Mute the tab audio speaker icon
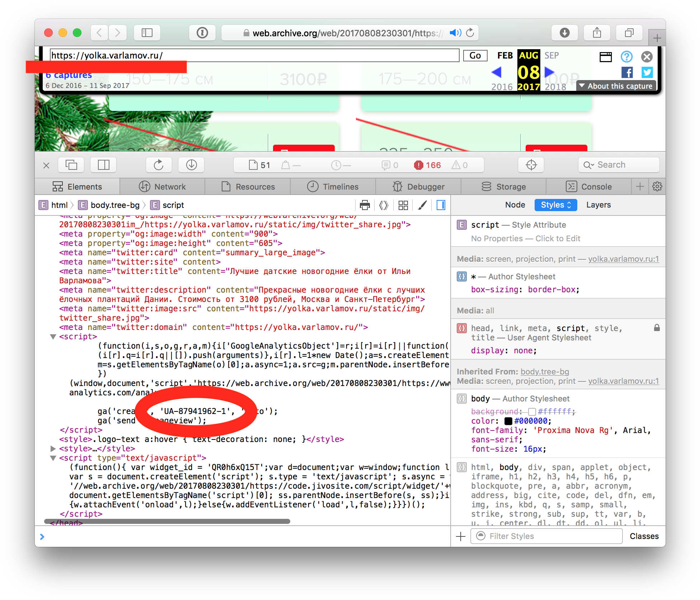The width and height of the screenshot is (700, 600). pyautogui.click(x=455, y=33)
